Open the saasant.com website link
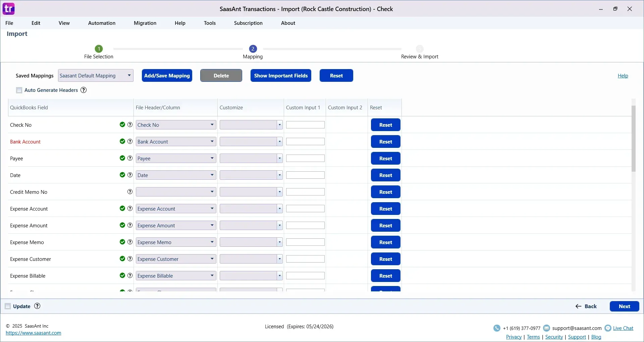This screenshot has height=342, width=644. tap(34, 333)
